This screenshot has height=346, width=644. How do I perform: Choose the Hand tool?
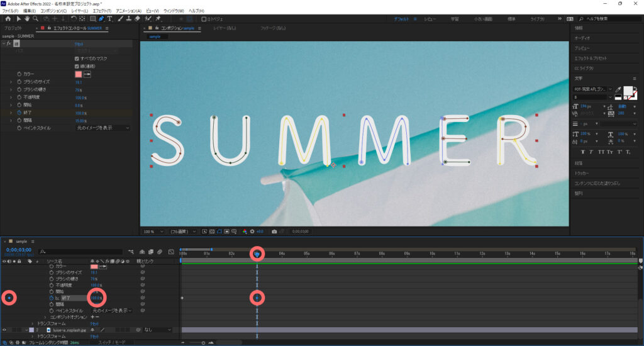tap(27, 19)
